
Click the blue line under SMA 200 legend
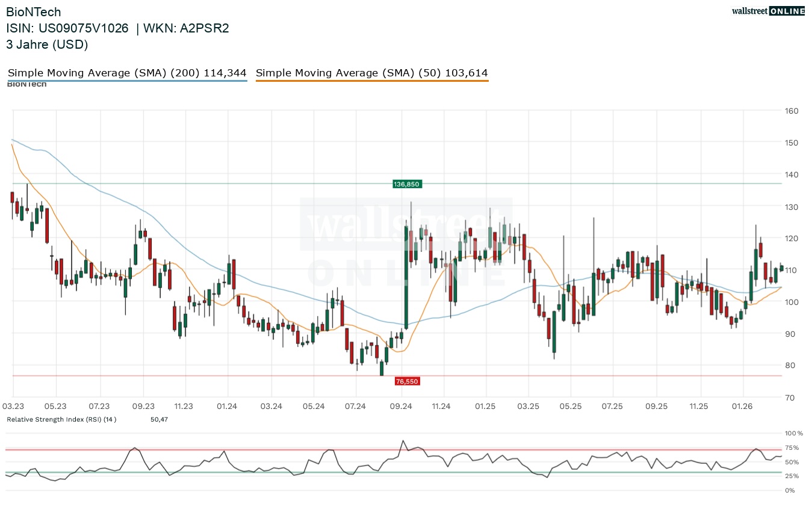point(127,81)
